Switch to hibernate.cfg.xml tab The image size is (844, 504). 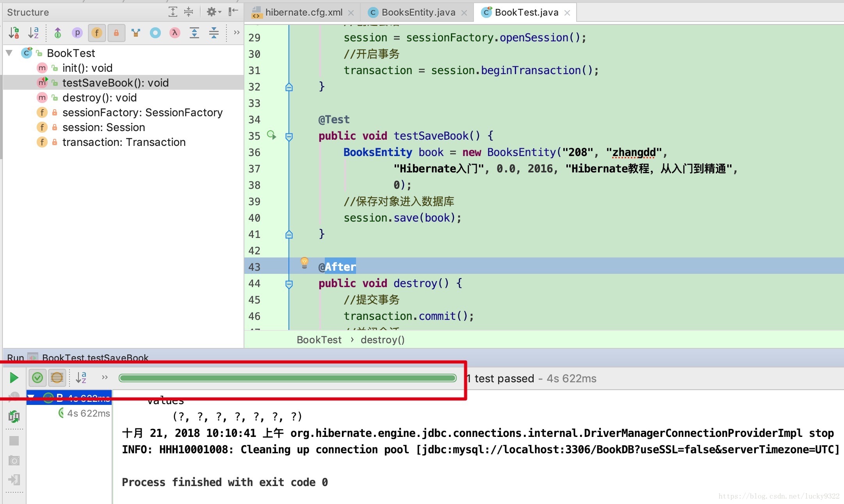304,12
